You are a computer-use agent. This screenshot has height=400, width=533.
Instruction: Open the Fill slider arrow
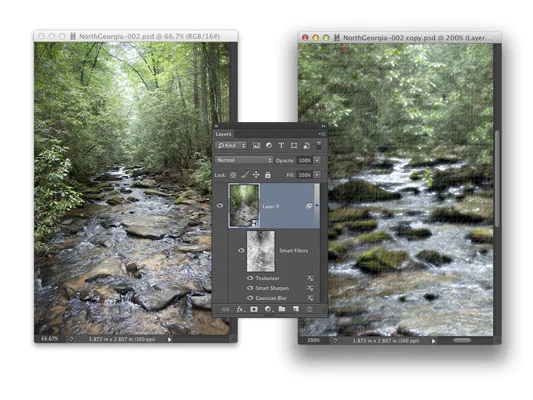[317, 175]
